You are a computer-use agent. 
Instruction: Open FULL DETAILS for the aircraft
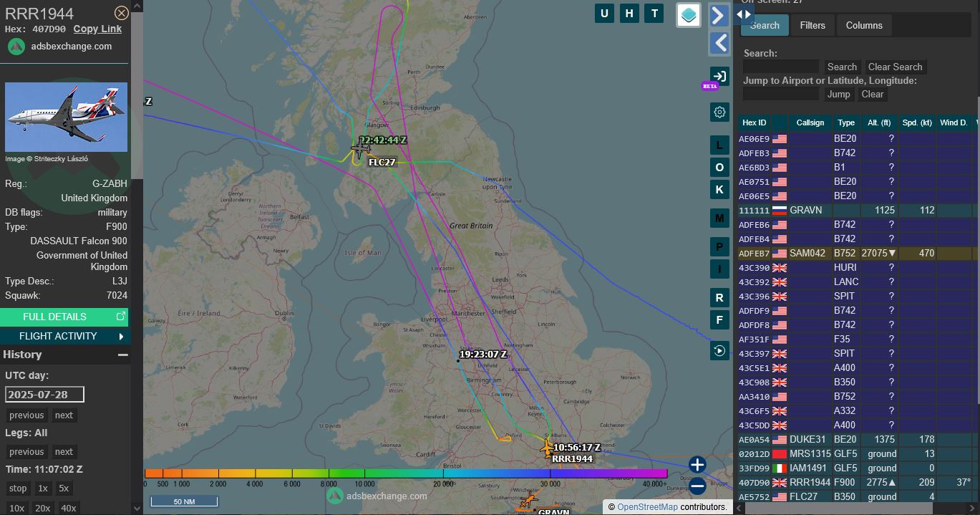[64, 317]
